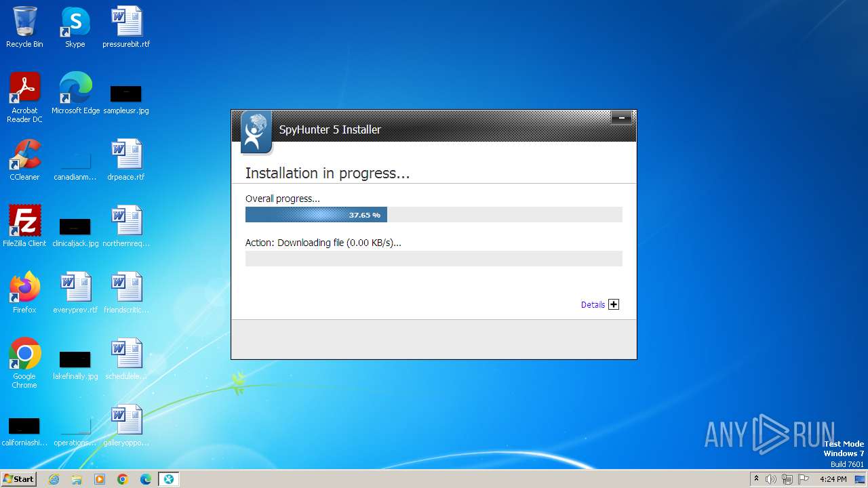The image size is (868, 488).
Task: Show hidden tray icons arrow
Action: point(756,479)
